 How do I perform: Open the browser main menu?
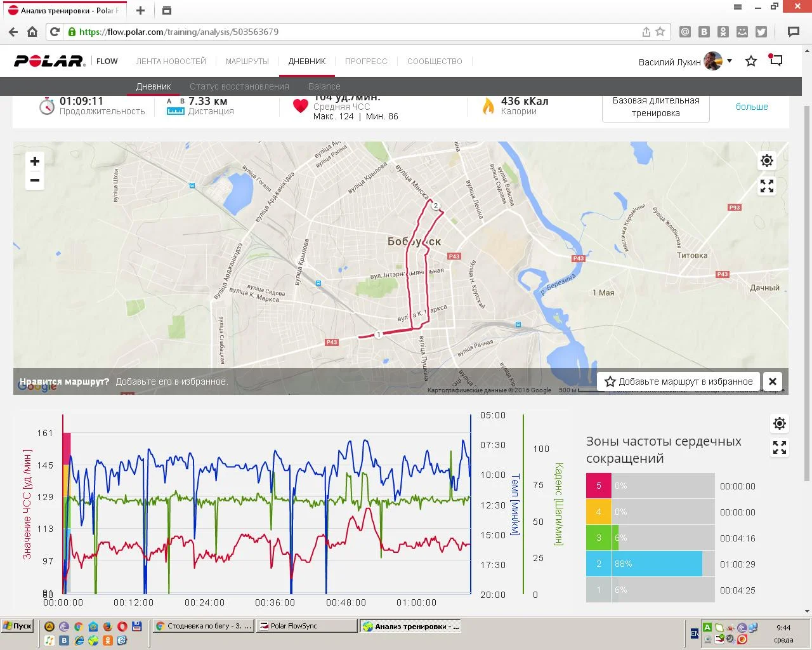pyautogui.click(x=738, y=7)
